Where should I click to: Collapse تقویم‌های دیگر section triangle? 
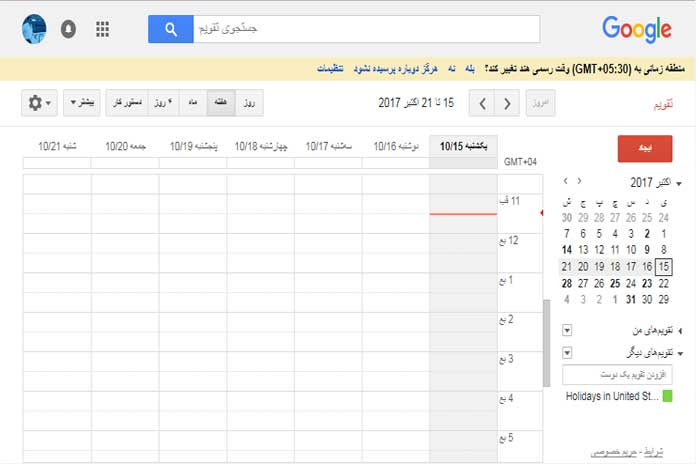coord(680,353)
